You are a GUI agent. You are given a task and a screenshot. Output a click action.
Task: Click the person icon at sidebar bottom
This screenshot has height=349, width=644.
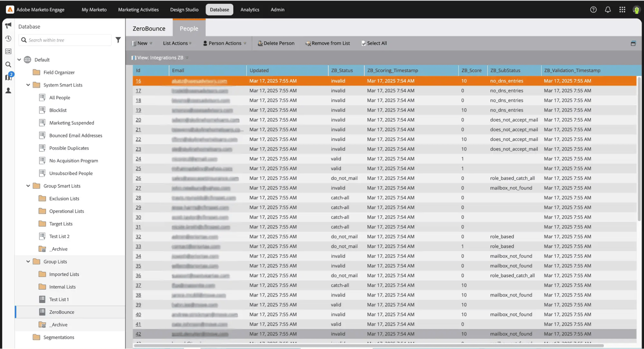8,90
